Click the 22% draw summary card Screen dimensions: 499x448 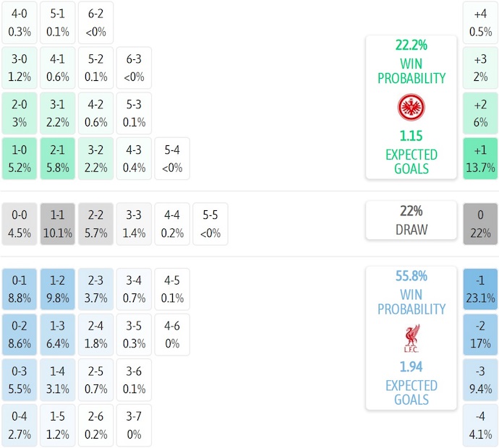click(x=411, y=220)
